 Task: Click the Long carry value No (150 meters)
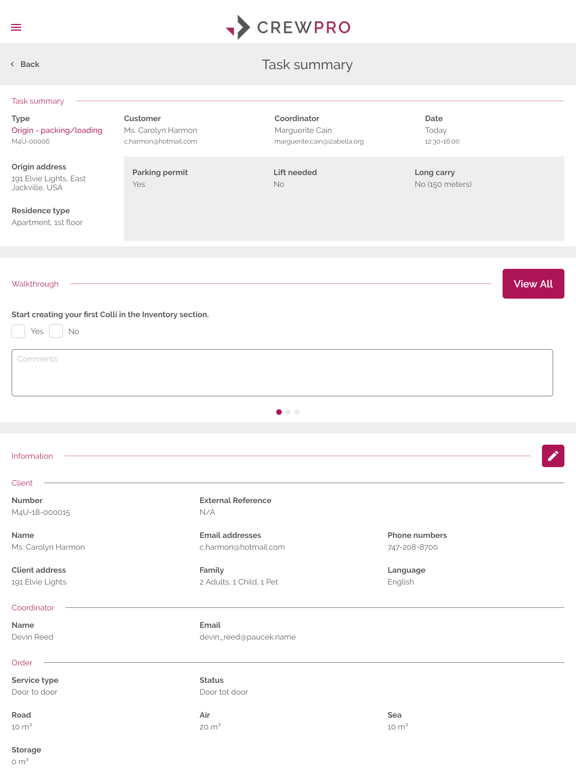[x=443, y=184]
